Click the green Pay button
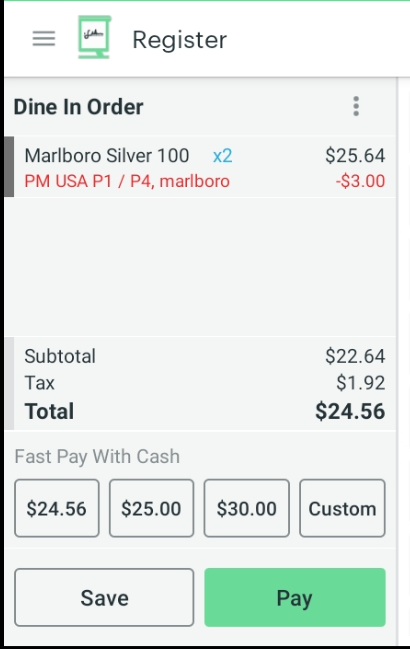 point(295,597)
